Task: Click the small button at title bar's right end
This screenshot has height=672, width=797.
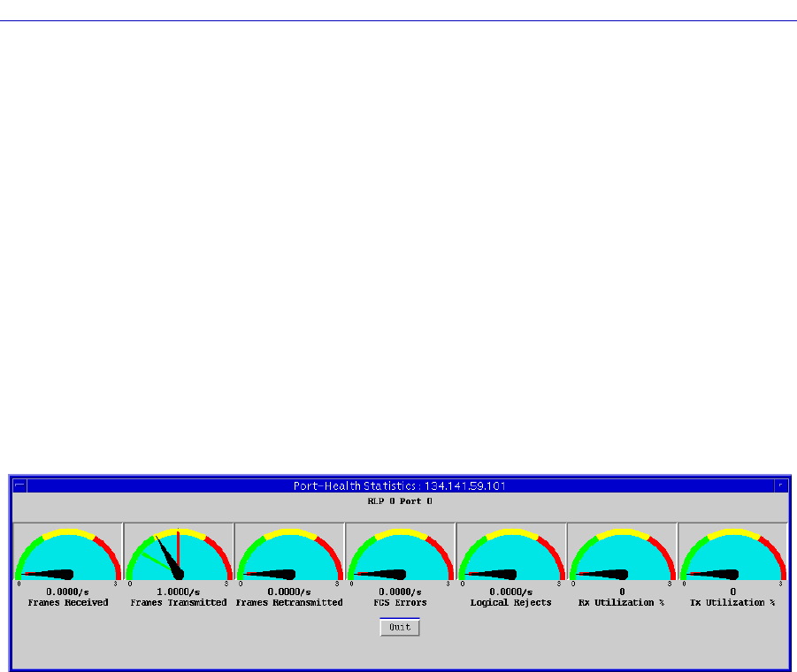Action: 780,485
